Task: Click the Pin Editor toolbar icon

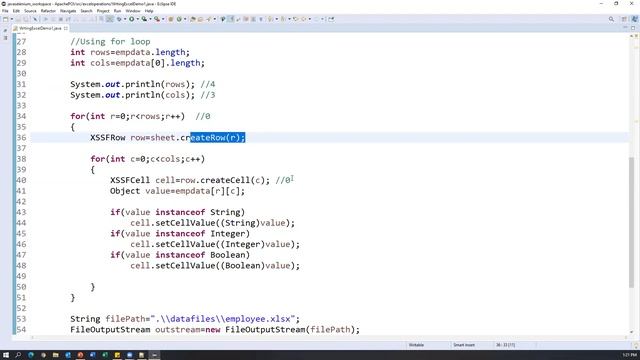Action: tap(331, 19)
